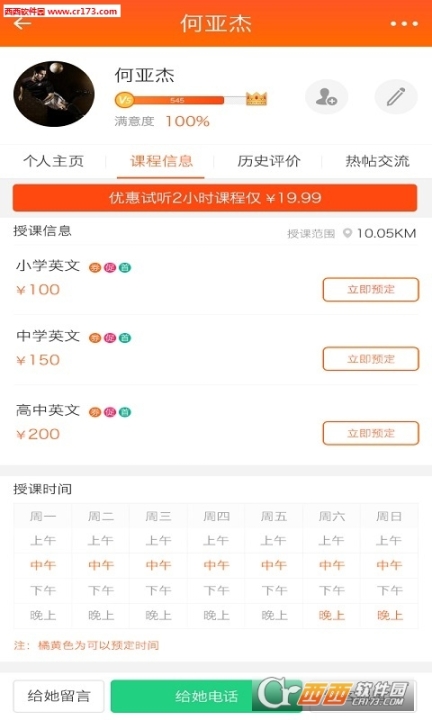Book 高中英文 with 立即预定
Viewport: 432px width, 720px height.
(371, 433)
